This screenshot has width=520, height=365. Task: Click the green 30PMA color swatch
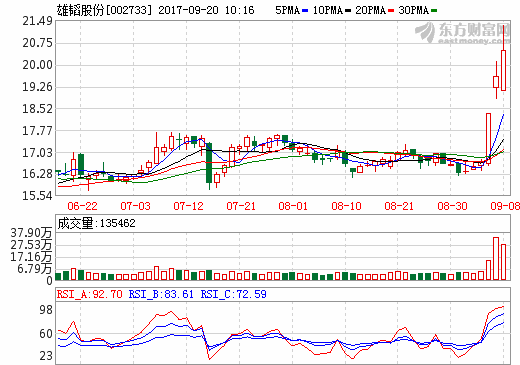pos(434,11)
